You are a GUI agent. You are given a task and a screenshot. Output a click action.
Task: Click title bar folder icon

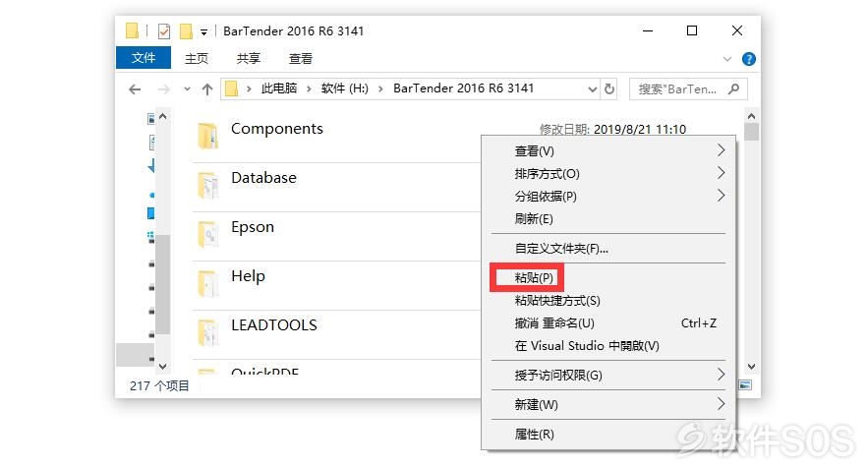[x=132, y=30]
